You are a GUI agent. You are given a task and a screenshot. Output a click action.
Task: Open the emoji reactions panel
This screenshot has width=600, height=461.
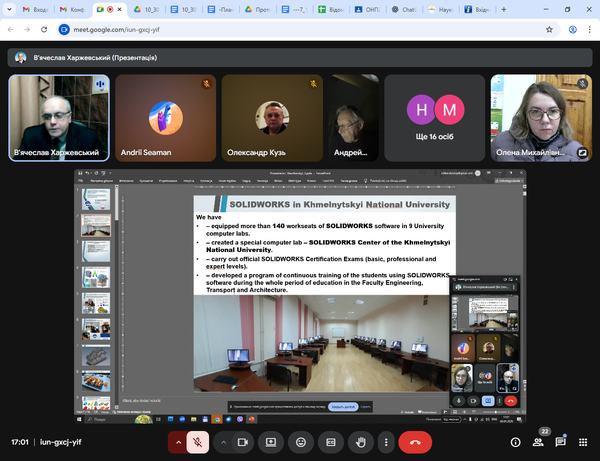[x=300, y=441]
